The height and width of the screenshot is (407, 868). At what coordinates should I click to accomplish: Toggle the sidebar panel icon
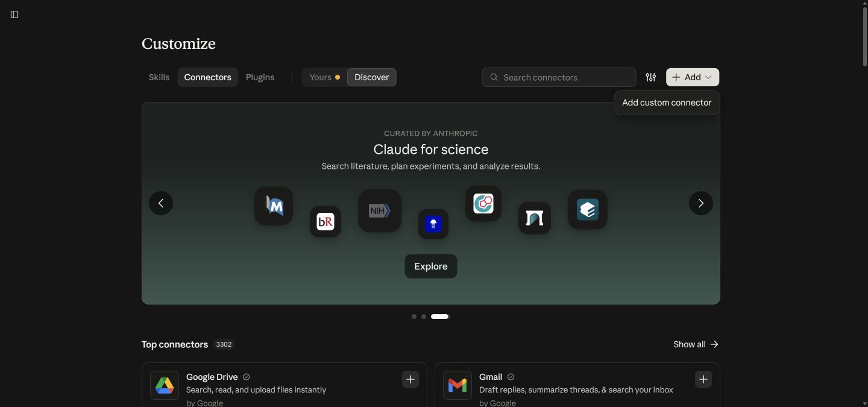14,14
